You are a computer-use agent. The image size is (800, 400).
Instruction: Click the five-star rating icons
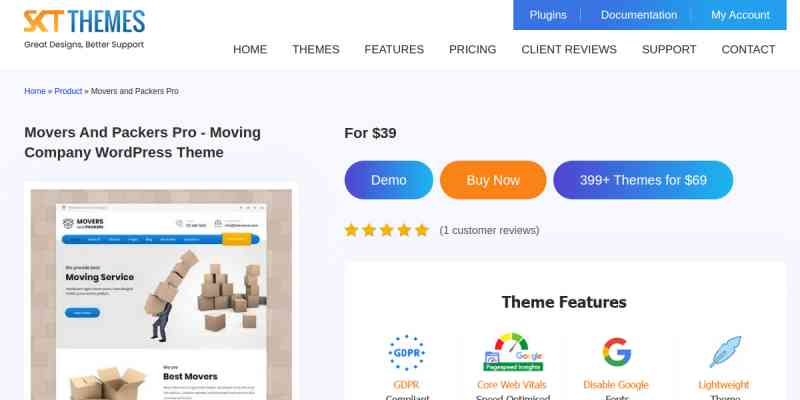coord(386,231)
